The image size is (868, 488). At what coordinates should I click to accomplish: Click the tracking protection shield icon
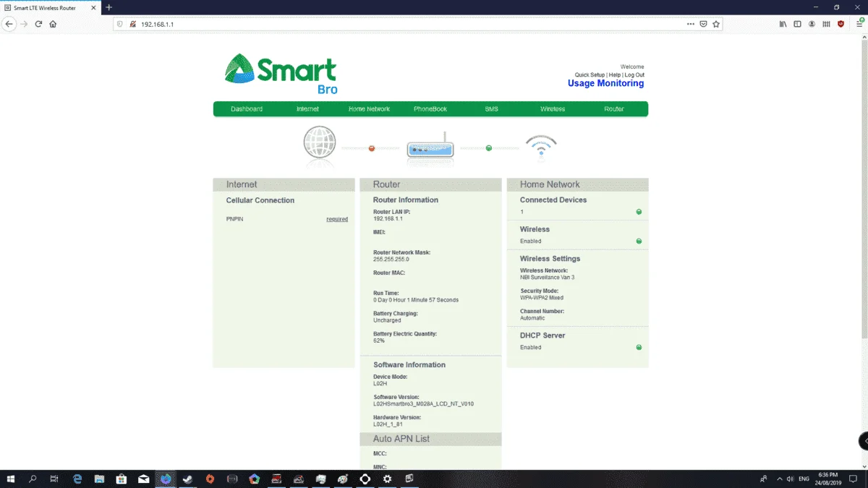coord(120,24)
